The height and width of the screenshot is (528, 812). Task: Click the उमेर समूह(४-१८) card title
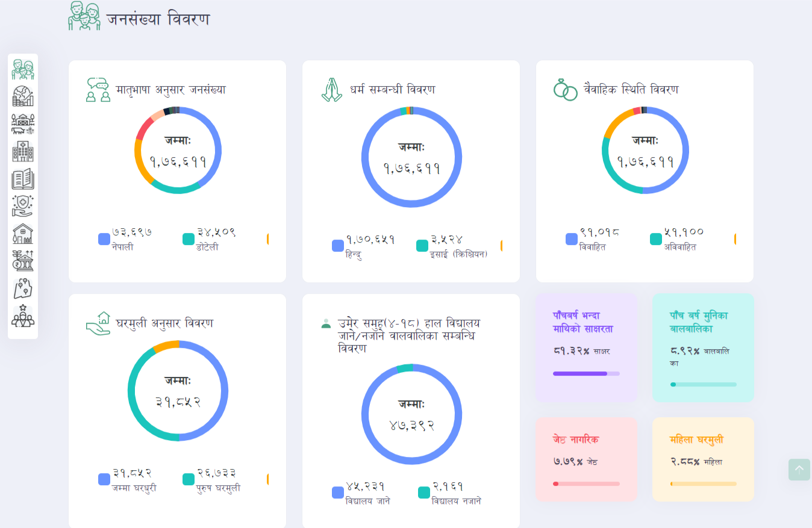409,335
